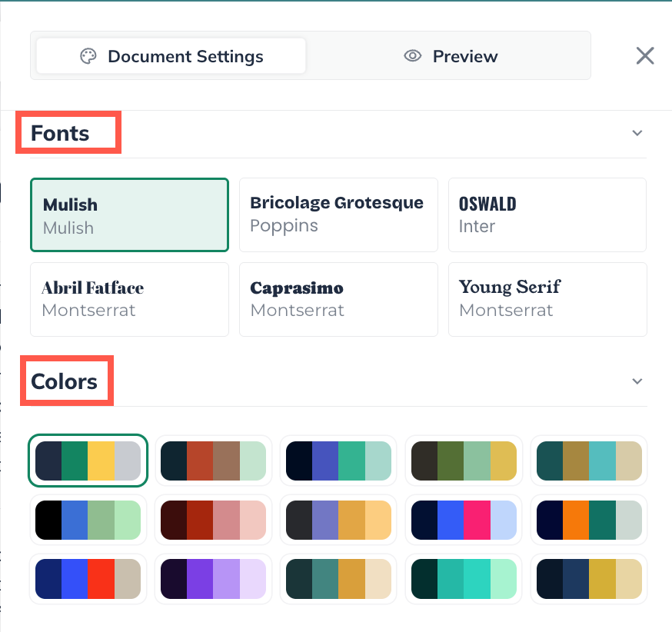Click the currently selected navy-green-yellow palette
The height and width of the screenshot is (632, 672).
[88, 461]
